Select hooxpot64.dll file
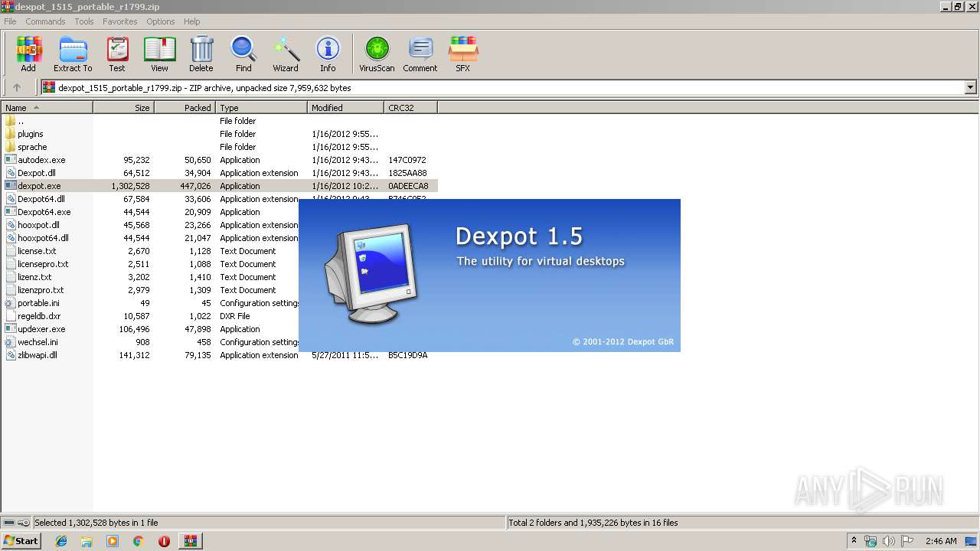Screen dimensions: 980x551 click(x=43, y=238)
